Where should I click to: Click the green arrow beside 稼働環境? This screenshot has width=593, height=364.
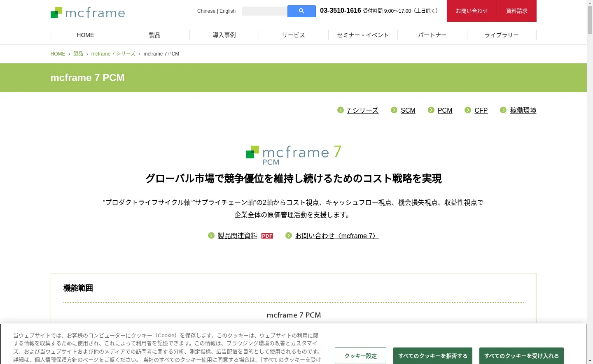point(503,110)
